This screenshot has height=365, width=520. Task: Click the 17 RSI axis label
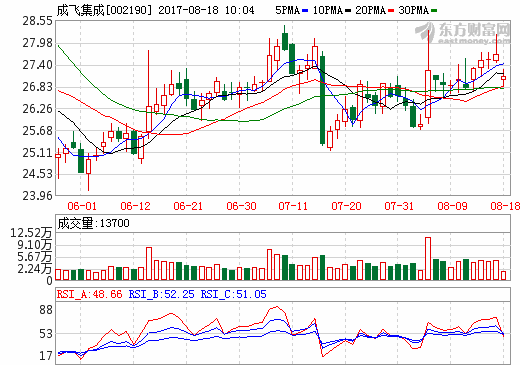point(46,356)
